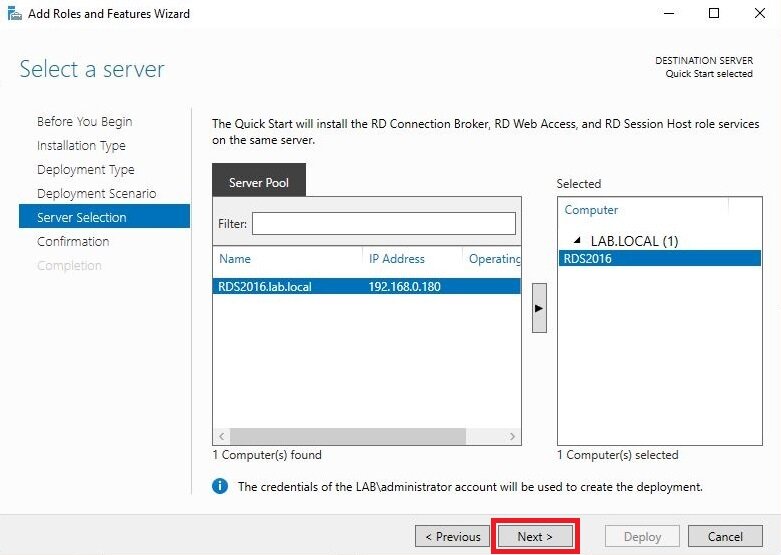Click into the Filter input field
Screen dimensions: 781x555
pos(384,224)
